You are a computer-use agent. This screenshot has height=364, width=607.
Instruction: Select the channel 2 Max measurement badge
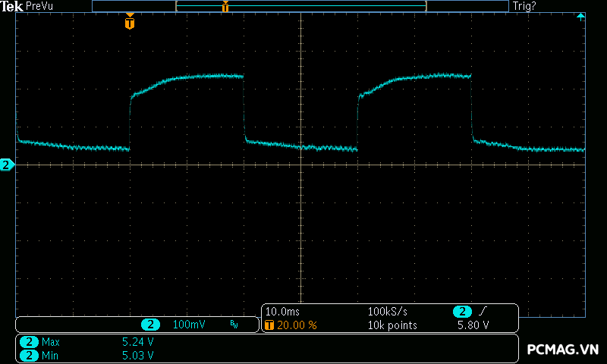[29, 342]
